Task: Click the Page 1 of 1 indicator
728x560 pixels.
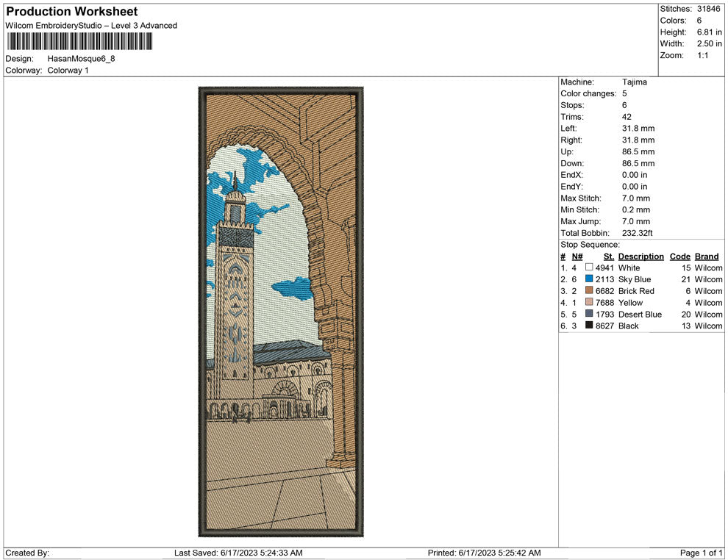Action: [x=701, y=553]
